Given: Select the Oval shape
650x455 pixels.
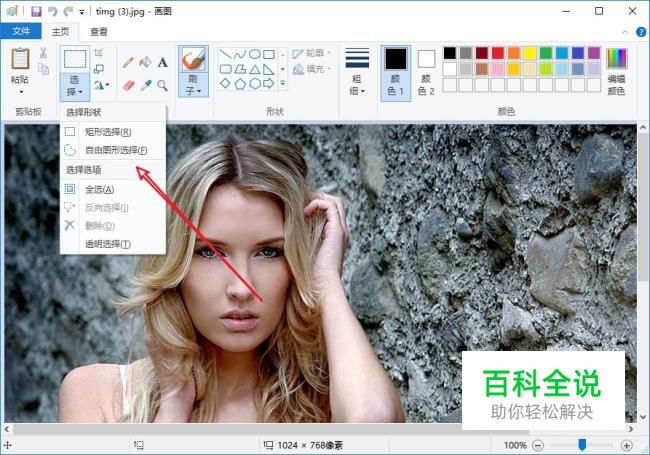Looking at the screenshot, I should point(255,54).
